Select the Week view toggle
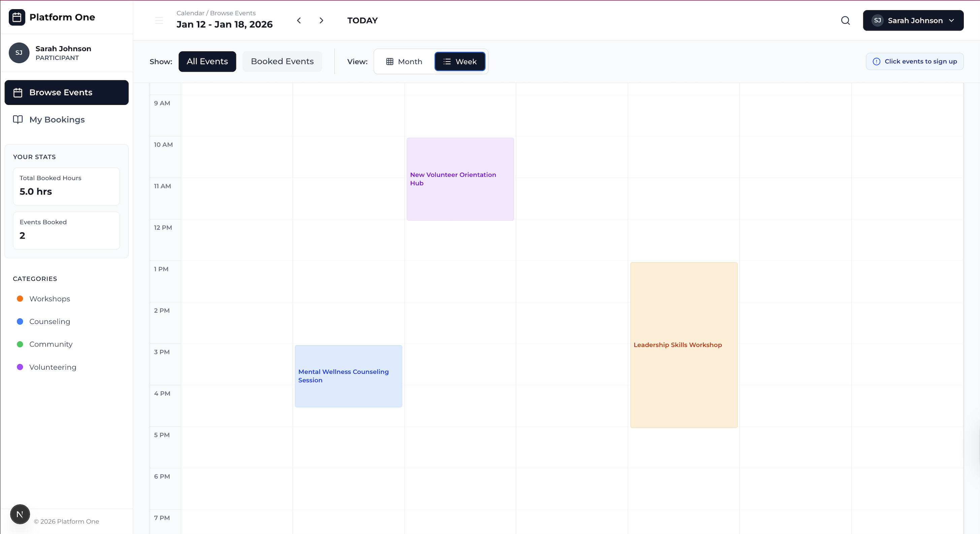 pyautogui.click(x=460, y=62)
